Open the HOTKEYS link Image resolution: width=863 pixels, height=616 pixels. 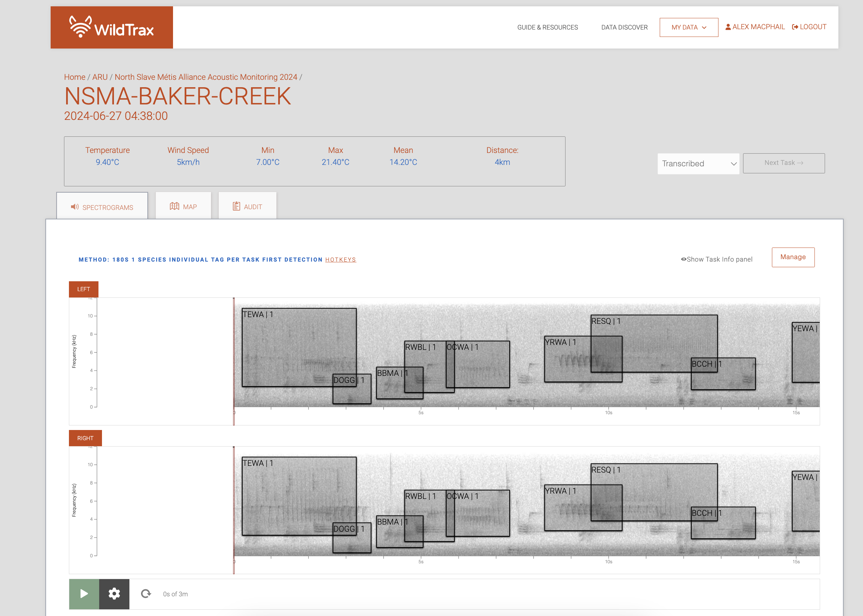click(340, 260)
